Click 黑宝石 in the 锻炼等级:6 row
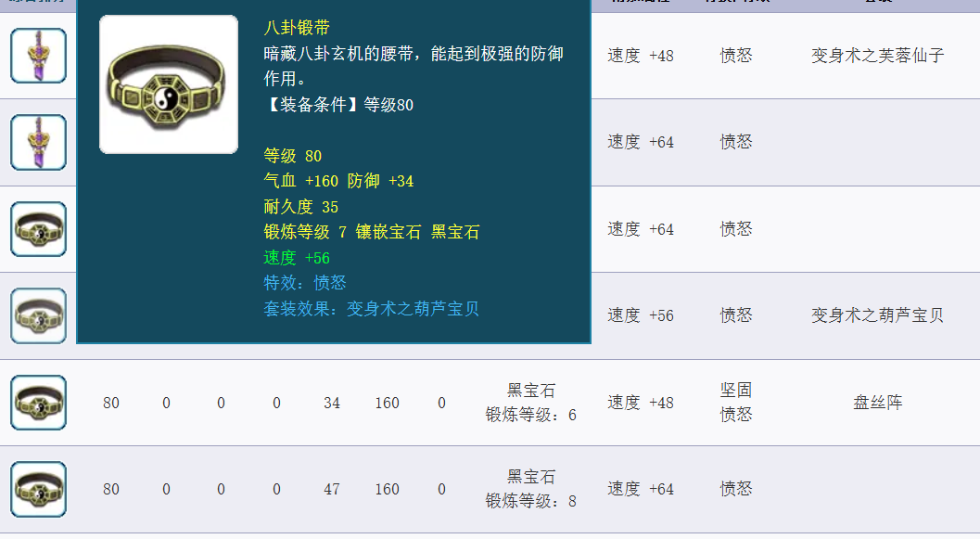Screen dimensions: 980x539 [x=531, y=391]
